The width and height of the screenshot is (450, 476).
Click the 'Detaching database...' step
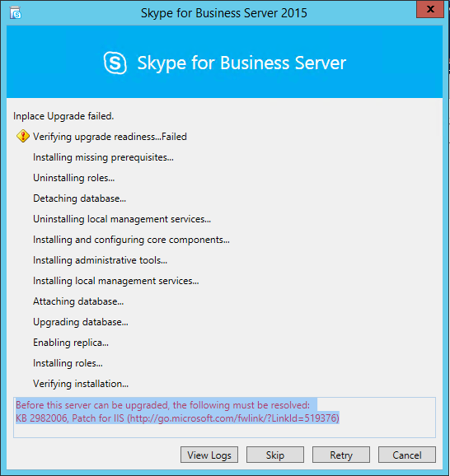pos(79,198)
